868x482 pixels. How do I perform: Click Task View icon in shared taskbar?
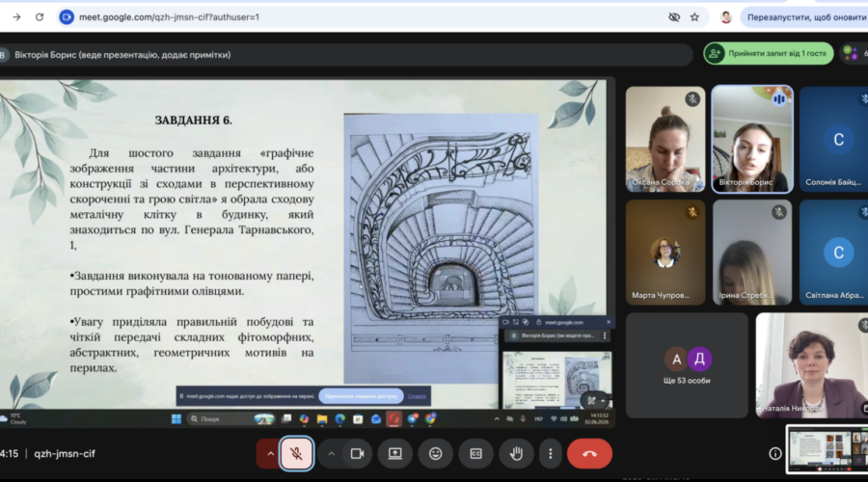pos(286,419)
